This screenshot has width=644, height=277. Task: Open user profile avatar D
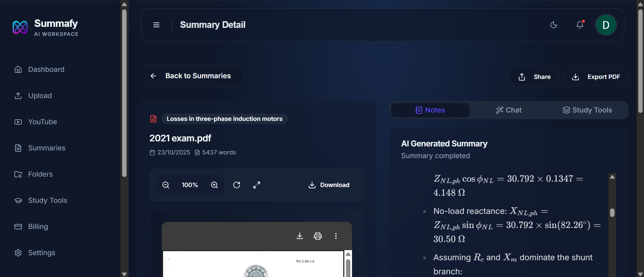click(x=606, y=25)
